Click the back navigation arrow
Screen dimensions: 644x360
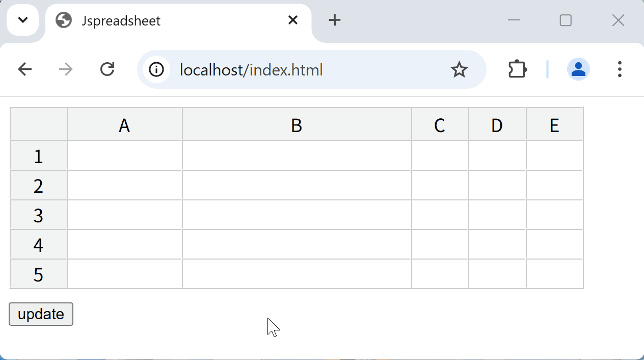(x=24, y=69)
